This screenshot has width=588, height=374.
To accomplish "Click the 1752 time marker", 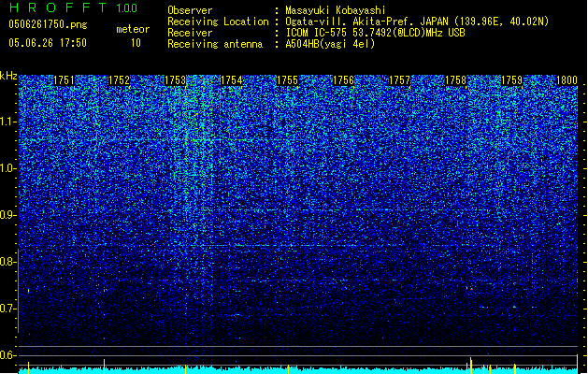I will 120,80.
